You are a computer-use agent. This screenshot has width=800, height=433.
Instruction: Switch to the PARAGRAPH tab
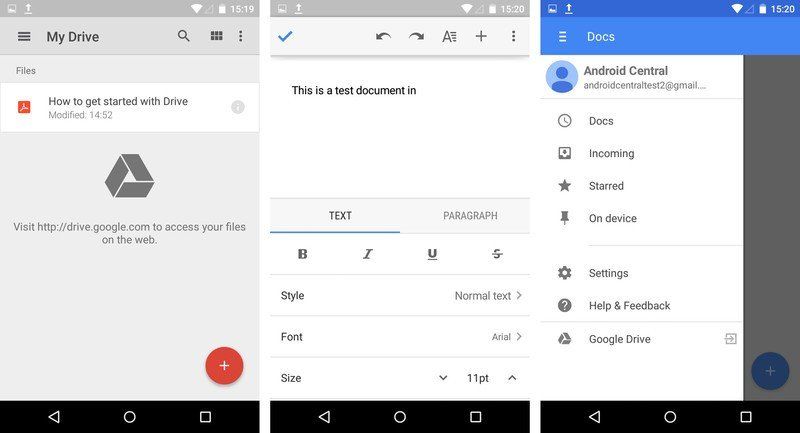pyautogui.click(x=470, y=216)
